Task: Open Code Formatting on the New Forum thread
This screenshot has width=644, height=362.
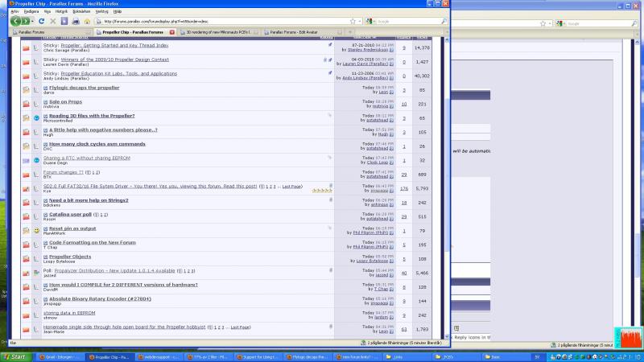Action: pyautogui.click(x=93, y=243)
